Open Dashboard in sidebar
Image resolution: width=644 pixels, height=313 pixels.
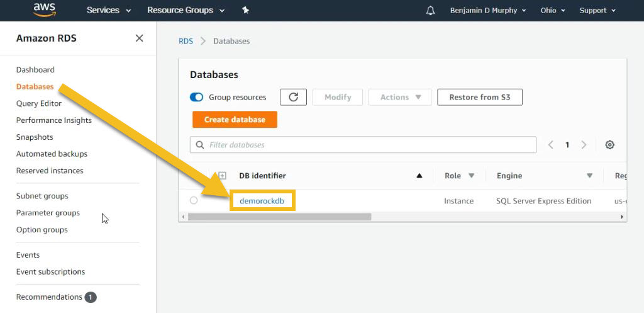click(35, 70)
